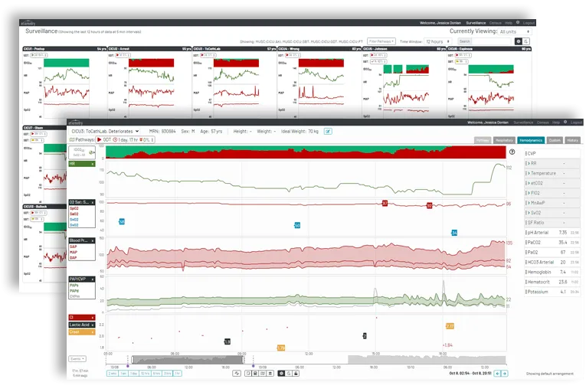Switch to the Custom tab
The image size is (586, 392).
click(x=555, y=140)
